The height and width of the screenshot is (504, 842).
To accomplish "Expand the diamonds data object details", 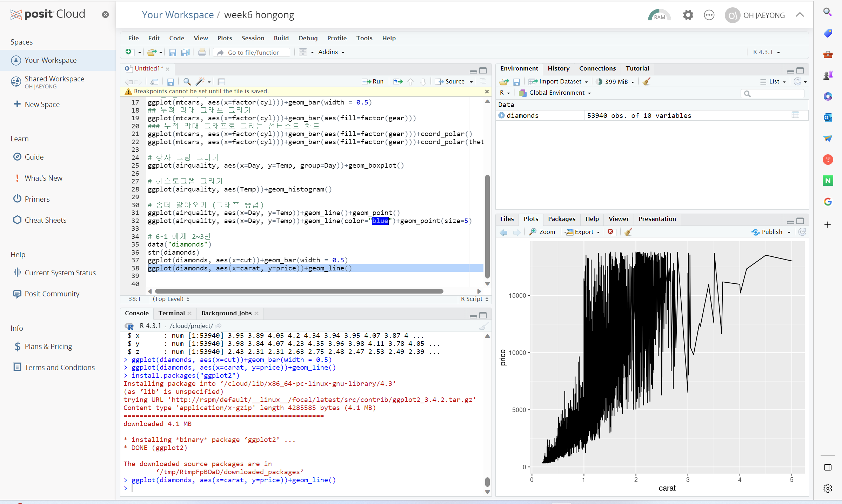I will (x=501, y=115).
